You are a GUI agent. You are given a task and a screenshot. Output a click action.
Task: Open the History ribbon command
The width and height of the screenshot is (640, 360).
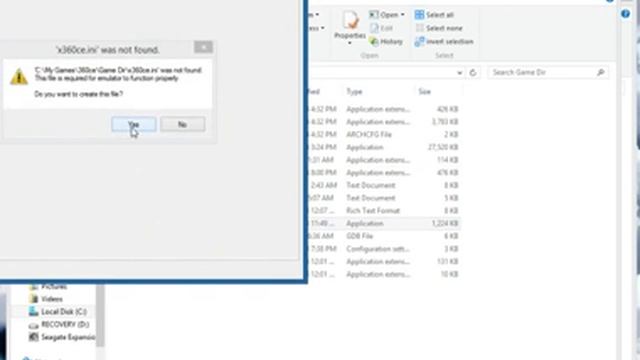(x=386, y=42)
